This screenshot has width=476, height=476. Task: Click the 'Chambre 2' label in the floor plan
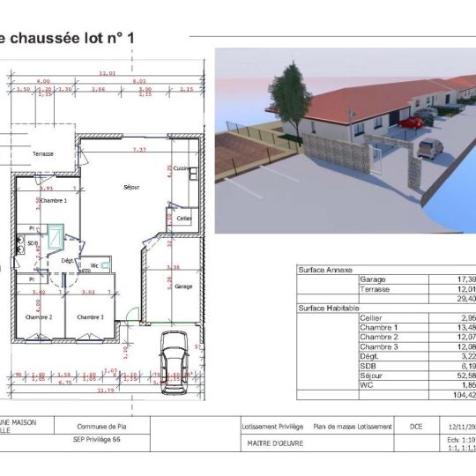click(39, 317)
